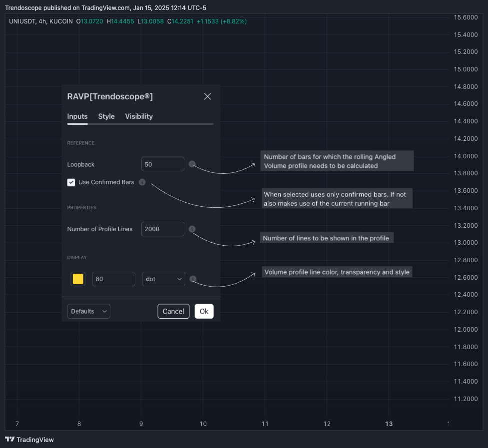The width and height of the screenshot is (488, 448).
Task: Click the high price value H14.4455
Action: (120, 21)
